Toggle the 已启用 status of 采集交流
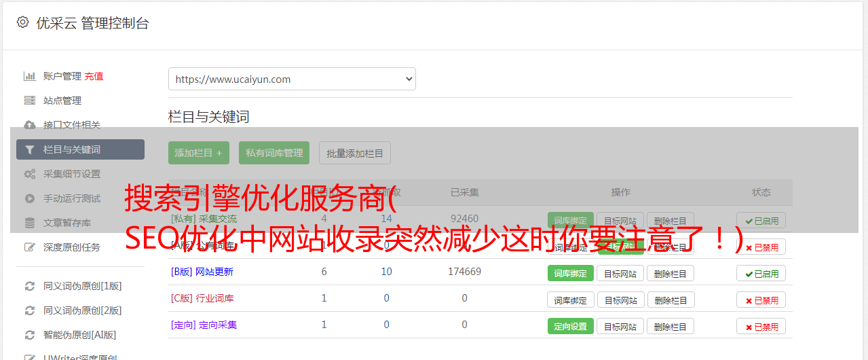This screenshot has width=868, height=360. (x=761, y=220)
